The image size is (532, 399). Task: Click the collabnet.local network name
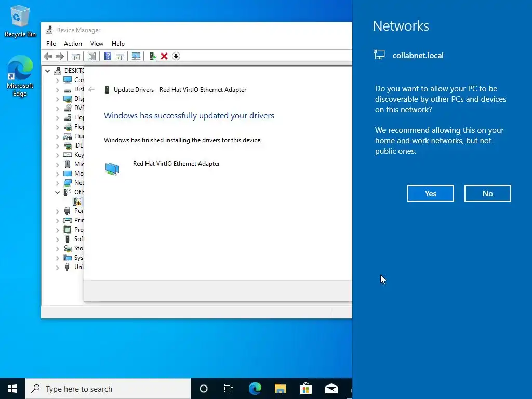point(418,56)
